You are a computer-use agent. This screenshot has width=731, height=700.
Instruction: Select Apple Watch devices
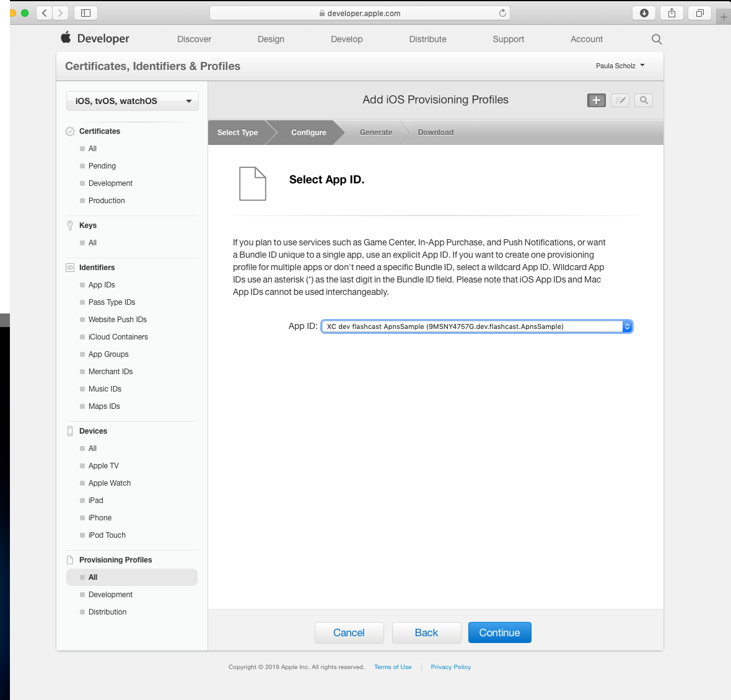pyautogui.click(x=110, y=483)
